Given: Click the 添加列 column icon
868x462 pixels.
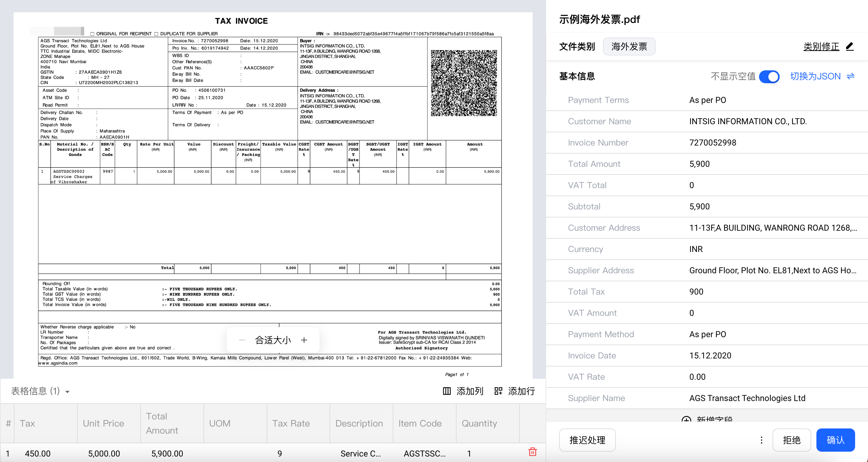Looking at the screenshot, I should (x=447, y=391).
